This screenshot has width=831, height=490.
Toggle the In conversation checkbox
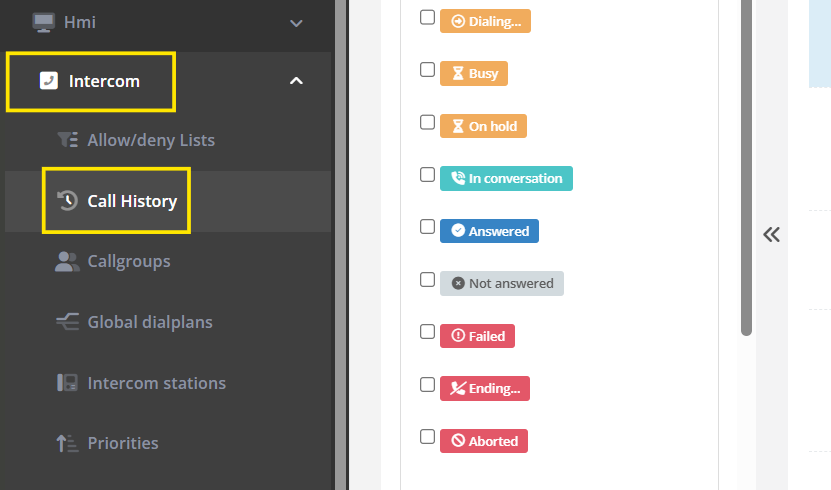click(427, 175)
